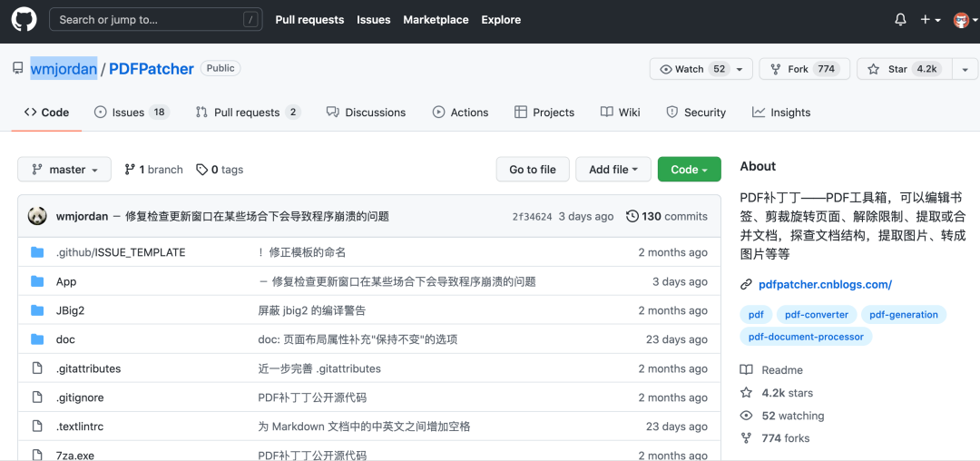980x461 pixels.
Task: Switch to the Insights tab
Action: pos(781,113)
